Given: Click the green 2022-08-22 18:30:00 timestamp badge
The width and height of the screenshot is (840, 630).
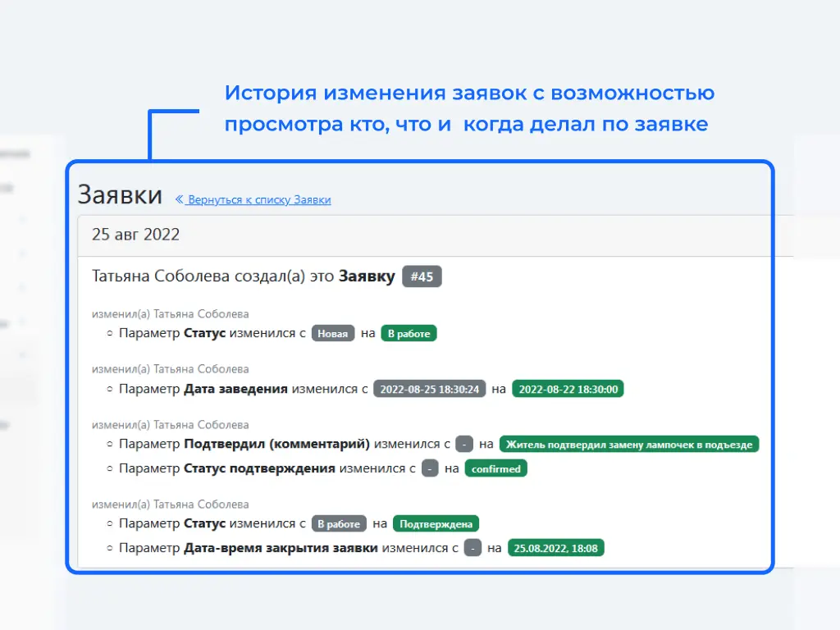Looking at the screenshot, I should click(x=568, y=389).
